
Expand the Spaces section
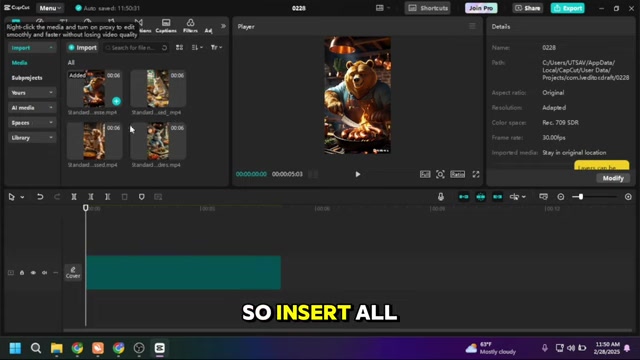coord(32,123)
